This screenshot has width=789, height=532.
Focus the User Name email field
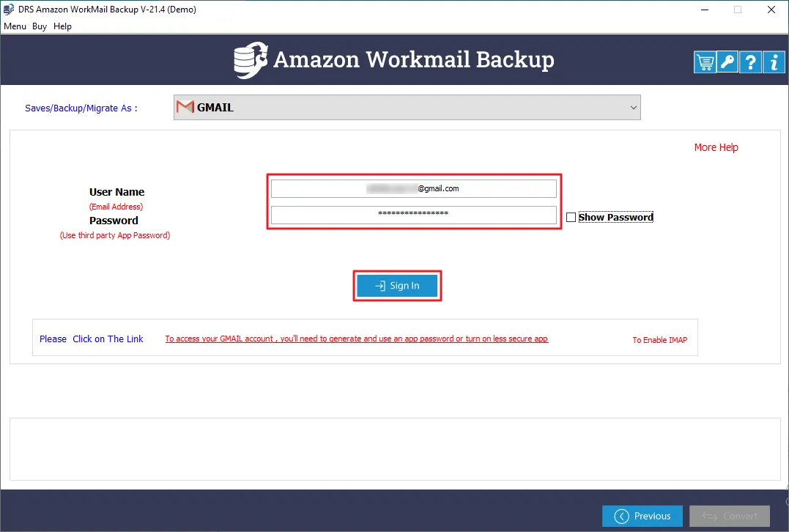tap(414, 189)
